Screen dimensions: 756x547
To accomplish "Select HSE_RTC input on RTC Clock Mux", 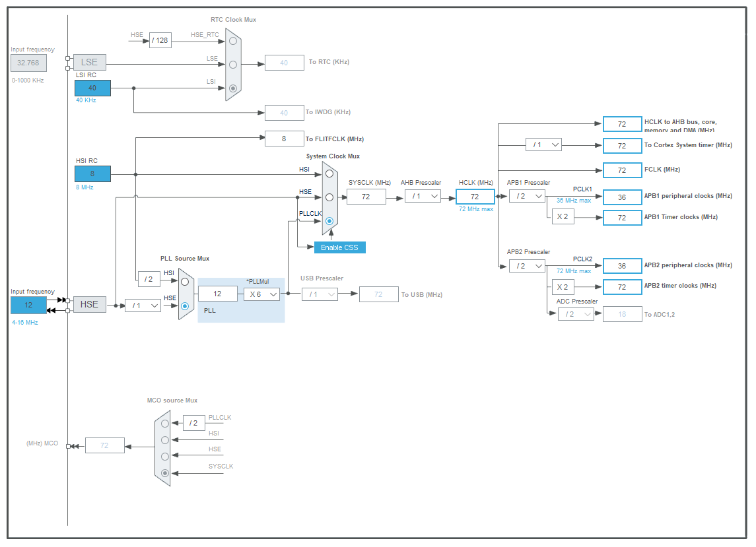I will pos(233,41).
